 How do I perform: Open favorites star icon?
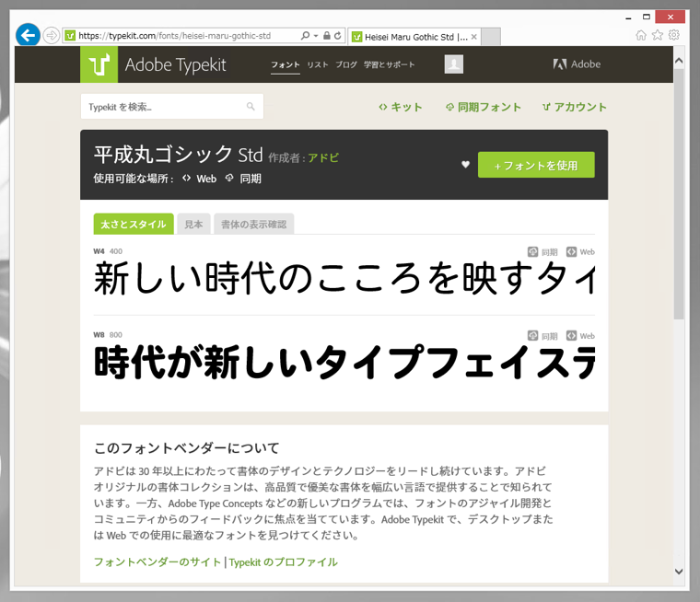coord(658,35)
